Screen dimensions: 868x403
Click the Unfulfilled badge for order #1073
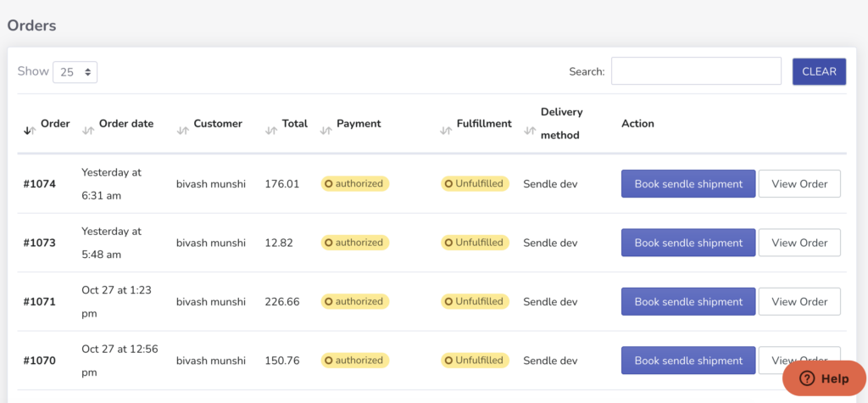click(x=475, y=243)
